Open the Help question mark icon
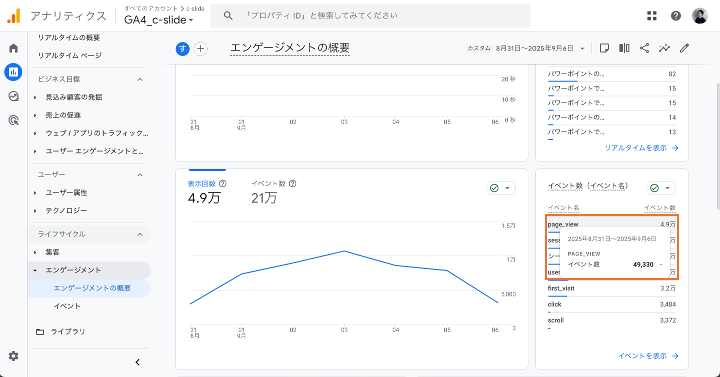 click(675, 16)
